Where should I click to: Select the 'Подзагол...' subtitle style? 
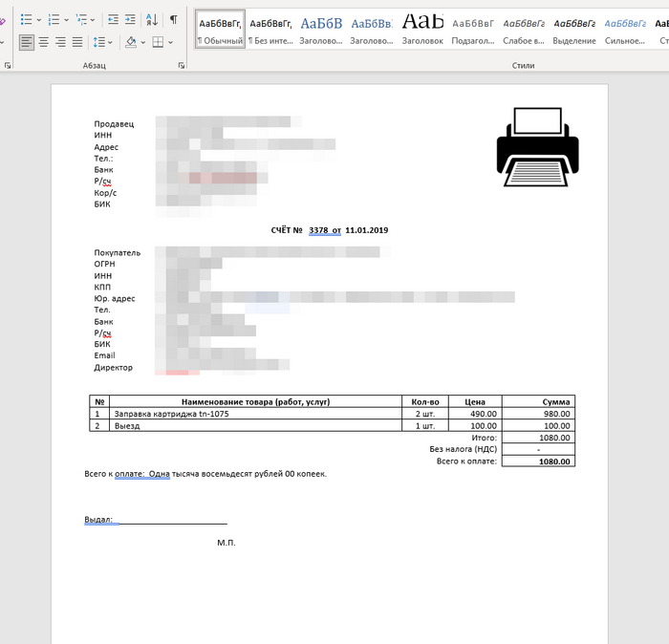(x=473, y=29)
